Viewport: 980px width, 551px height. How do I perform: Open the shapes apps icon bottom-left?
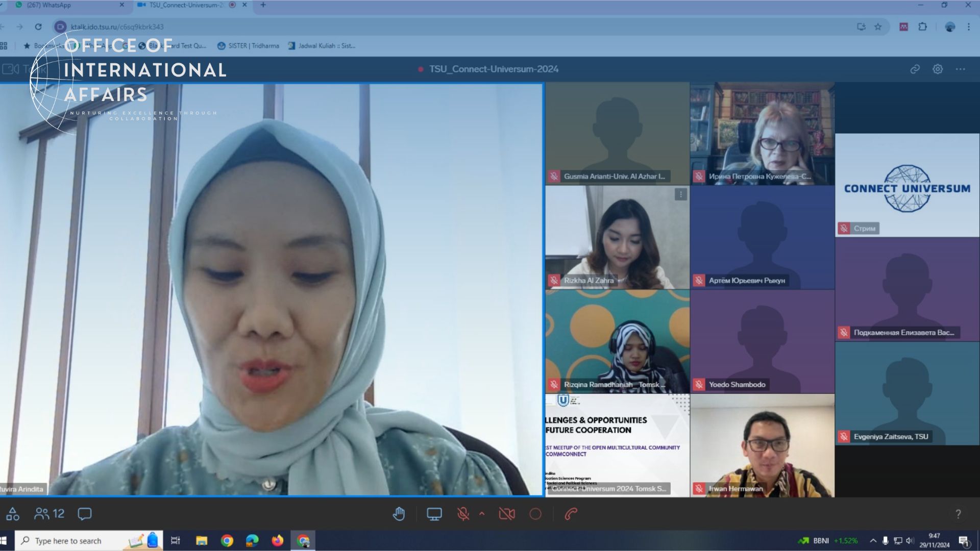point(13,514)
